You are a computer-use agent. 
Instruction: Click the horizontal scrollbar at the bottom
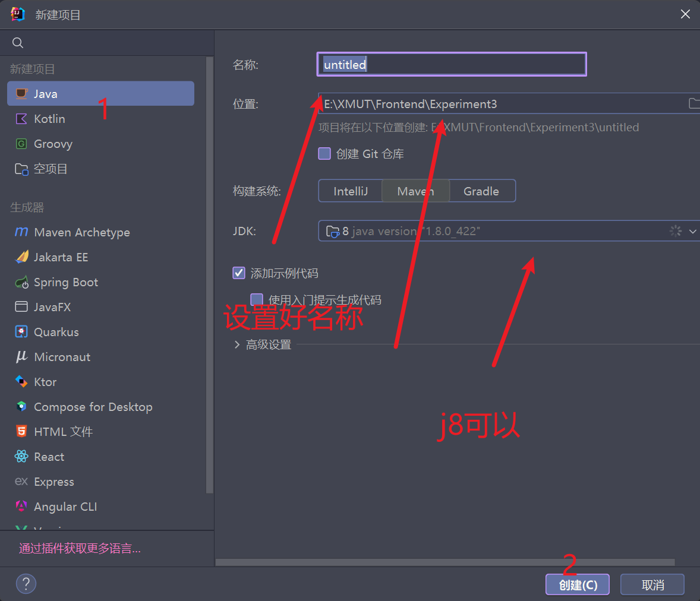(445, 562)
